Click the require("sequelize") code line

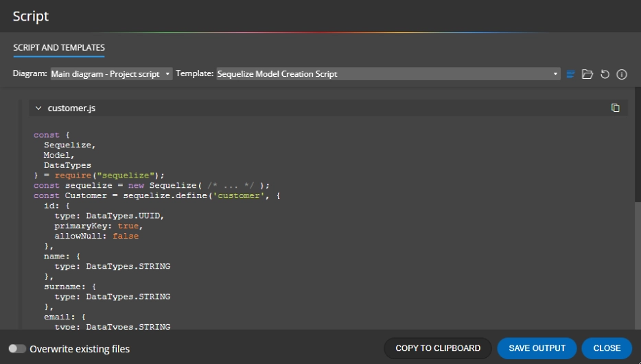tap(99, 175)
